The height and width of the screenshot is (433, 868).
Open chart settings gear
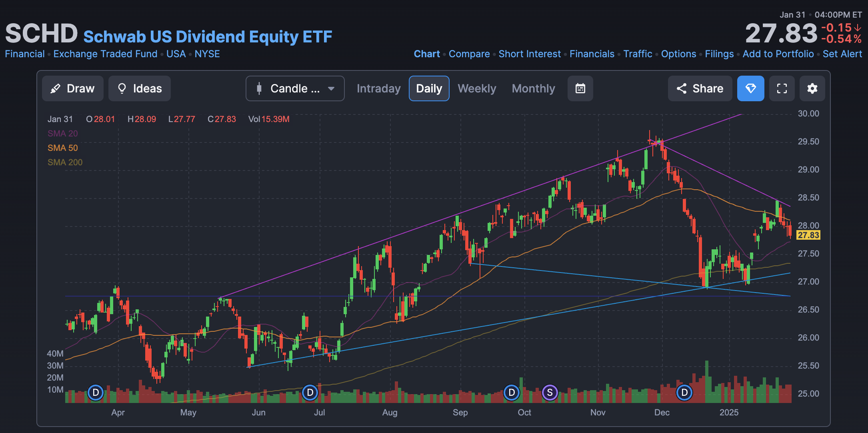(812, 88)
